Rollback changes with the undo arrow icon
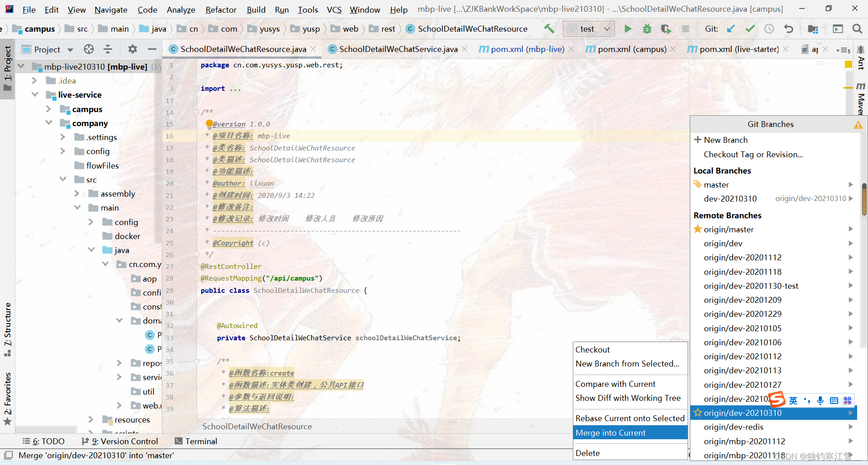 point(788,29)
